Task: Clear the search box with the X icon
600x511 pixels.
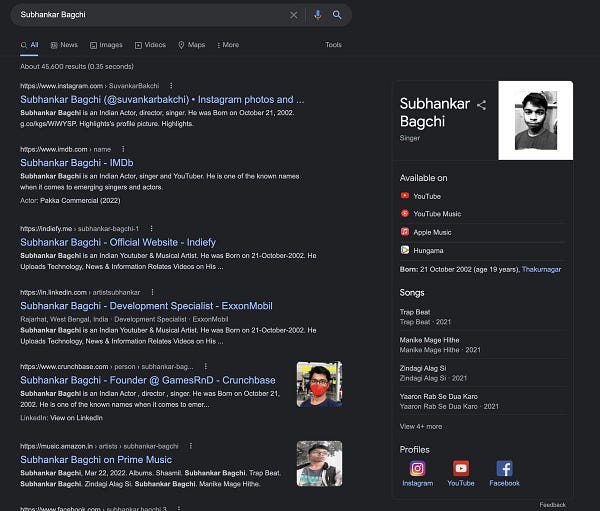Action: click(293, 15)
